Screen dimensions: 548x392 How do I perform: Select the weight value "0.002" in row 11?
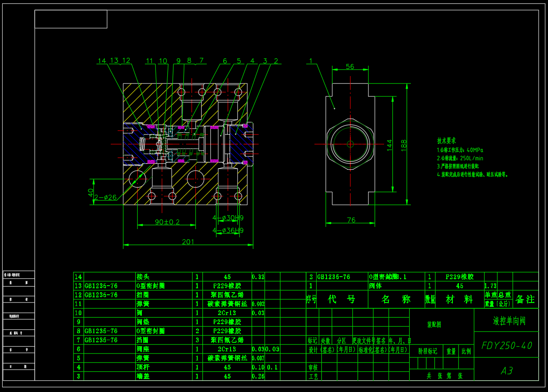coord(258,304)
